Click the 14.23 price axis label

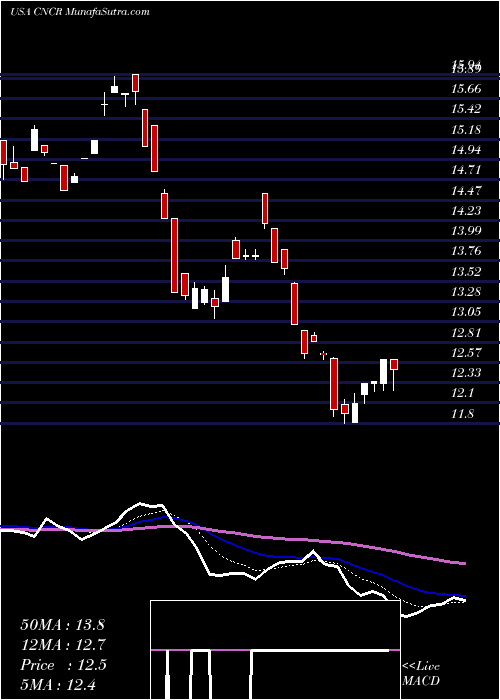tap(466, 211)
